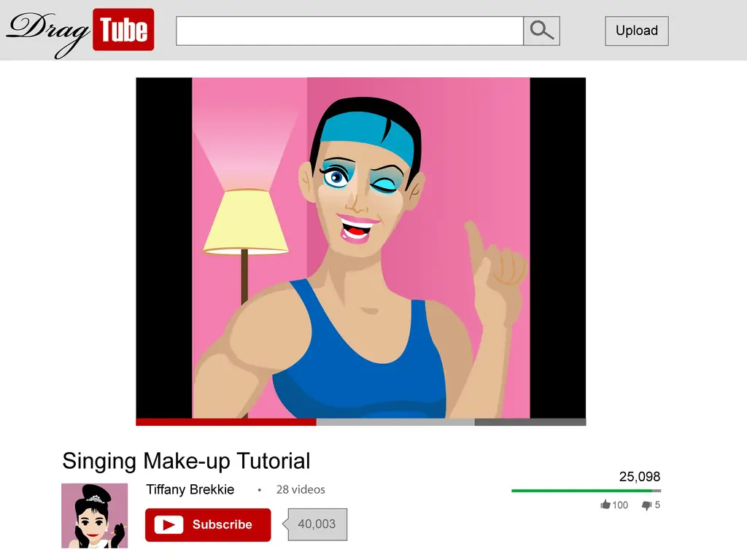The image size is (747, 560).
Task: Click the thumbs down dislike icon
Action: tap(646, 505)
